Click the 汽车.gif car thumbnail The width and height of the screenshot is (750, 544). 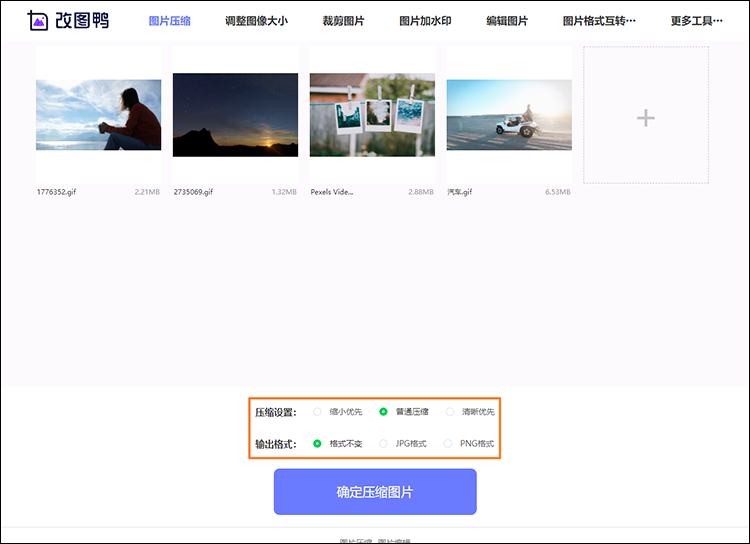[509, 115]
